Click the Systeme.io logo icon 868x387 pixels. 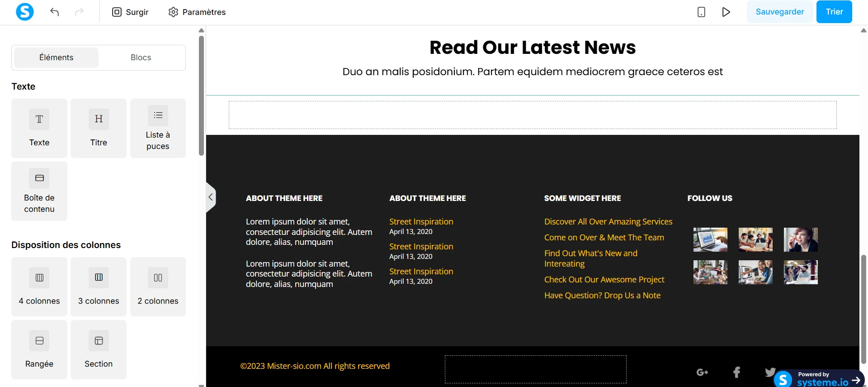click(x=25, y=12)
